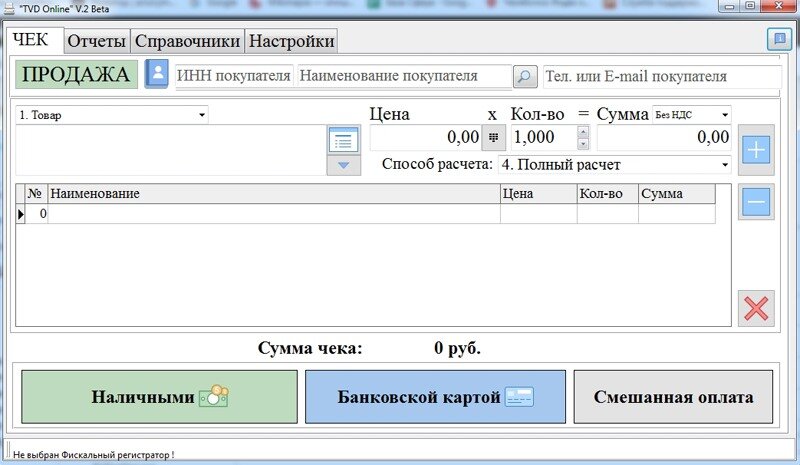Minimize the TVD Online window
800x465 pixels.
click(x=730, y=7)
